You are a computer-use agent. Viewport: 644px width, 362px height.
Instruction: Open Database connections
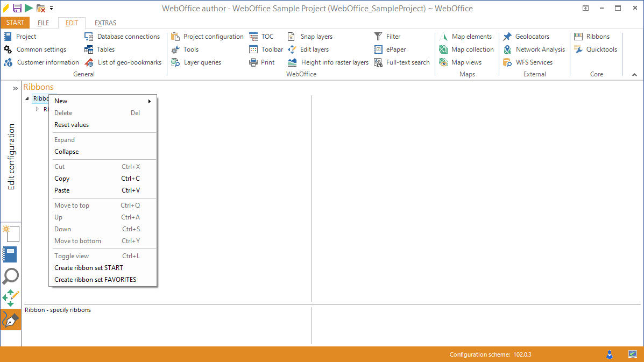click(x=89, y=36)
